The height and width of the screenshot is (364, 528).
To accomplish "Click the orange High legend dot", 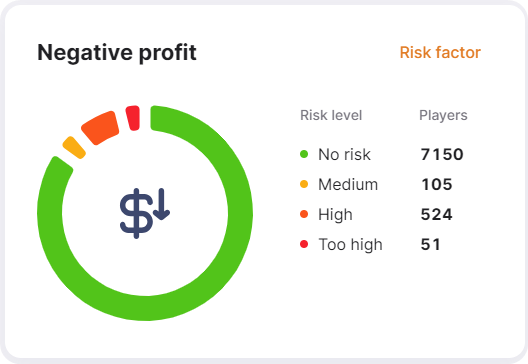I will pos(304,214).
